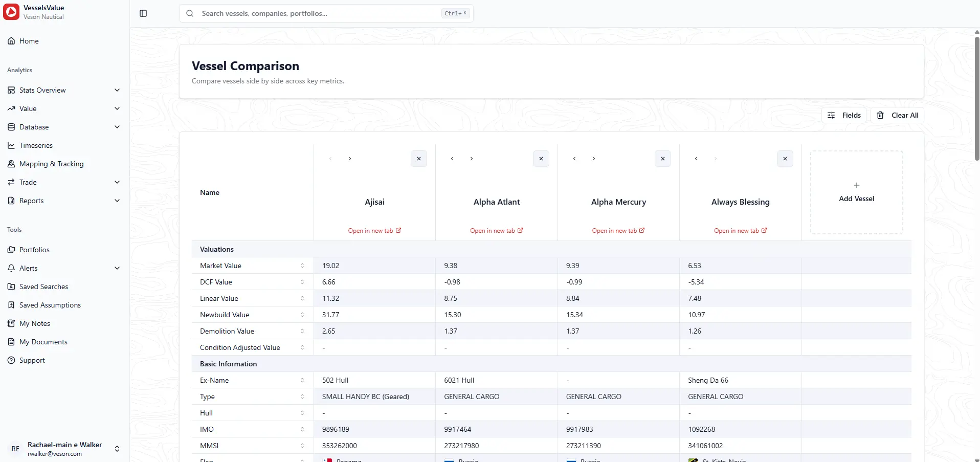Toggle the sidebar panel icon
980x462 pixels.
(143, 13)
